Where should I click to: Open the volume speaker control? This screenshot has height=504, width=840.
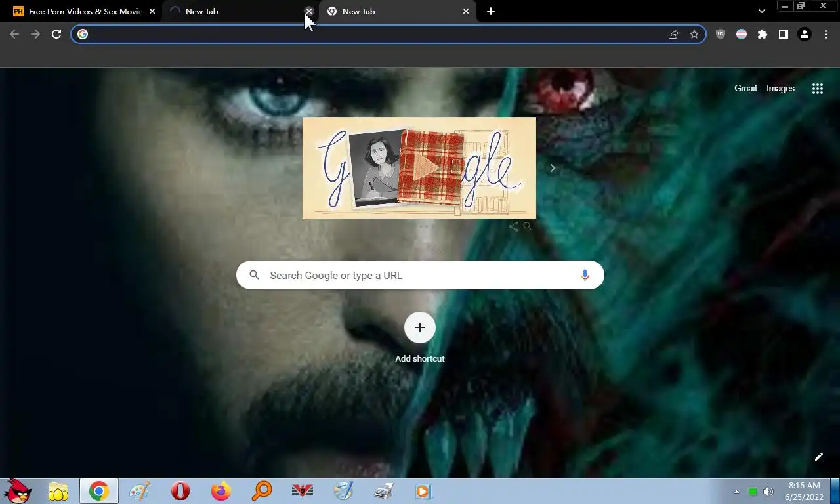click(x=768, y=492)
